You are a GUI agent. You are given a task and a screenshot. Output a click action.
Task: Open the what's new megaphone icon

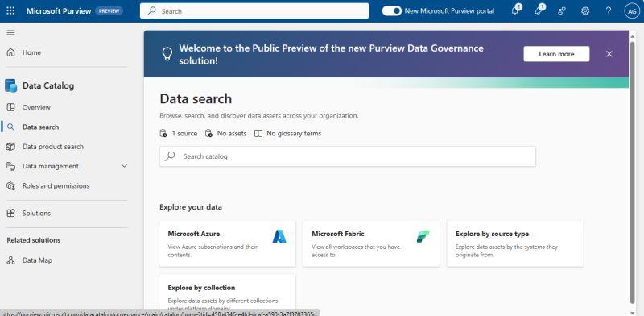[539, 10]
